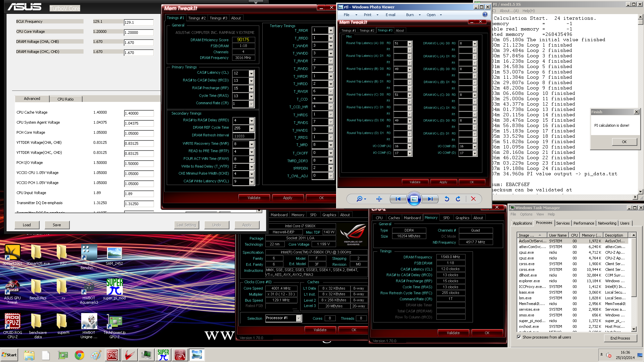Rotate the photo counterclockwise
The image size is (644, 362).
[447, 199]
